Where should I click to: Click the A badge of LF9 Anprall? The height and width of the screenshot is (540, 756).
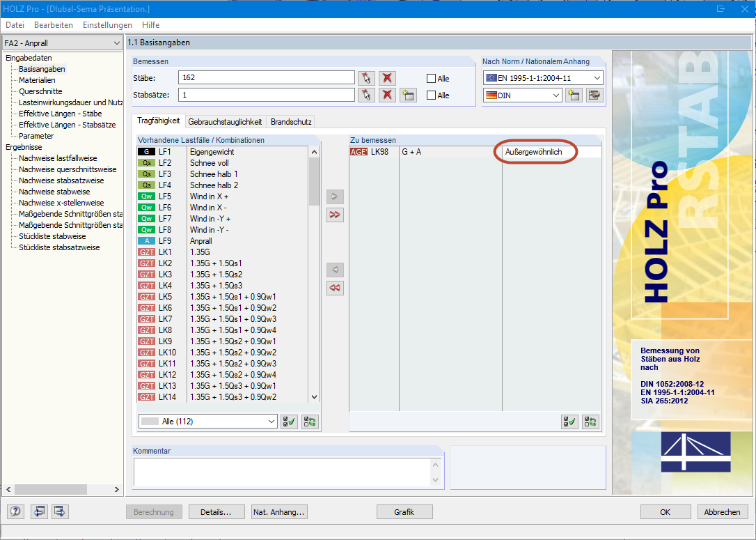(147, 241)
